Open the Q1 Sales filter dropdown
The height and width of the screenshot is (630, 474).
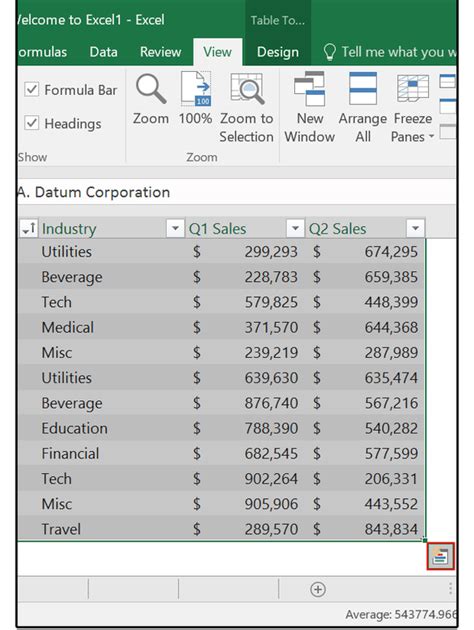[295, 228]
